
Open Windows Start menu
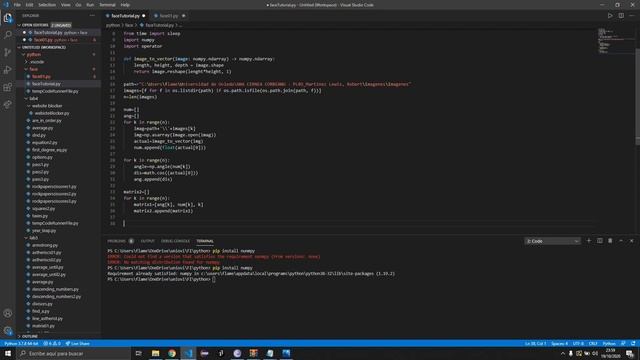(x=8, y=353)
